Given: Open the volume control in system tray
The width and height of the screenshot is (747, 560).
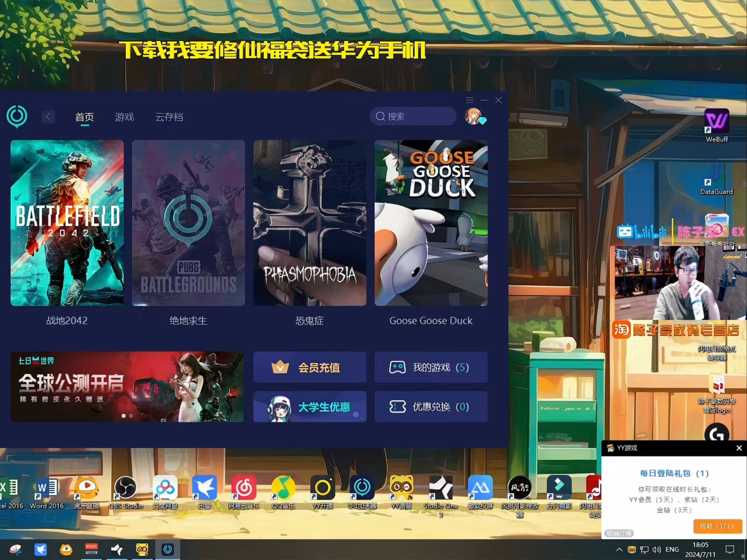Looking at the screenshot, I should [657, 550].
